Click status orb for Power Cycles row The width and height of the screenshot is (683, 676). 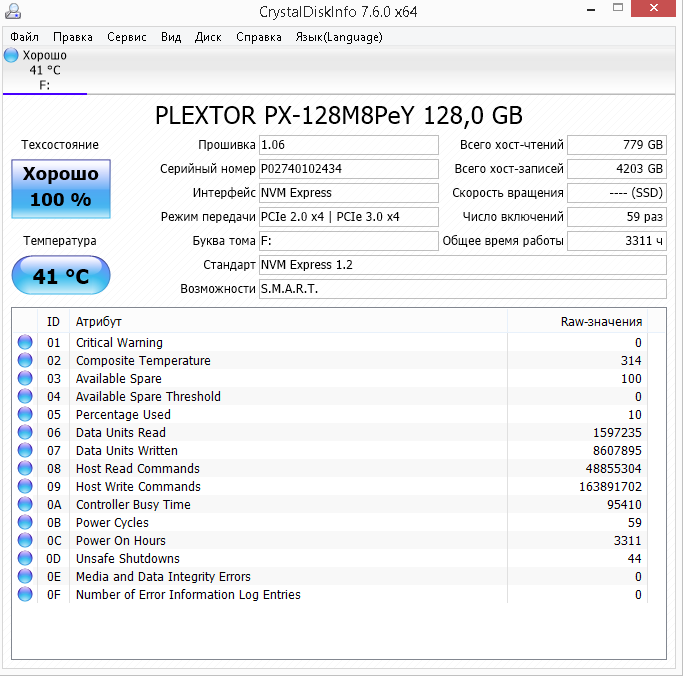(x=25, y=522)
